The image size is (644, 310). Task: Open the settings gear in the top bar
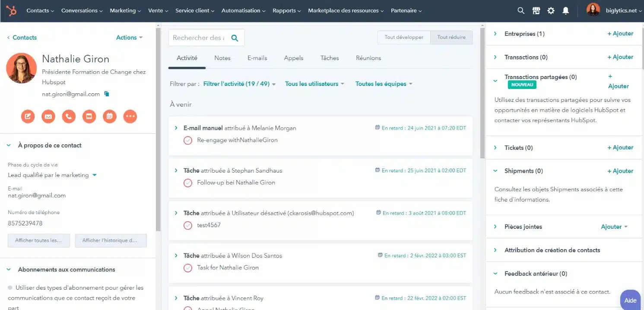[551, 11]
